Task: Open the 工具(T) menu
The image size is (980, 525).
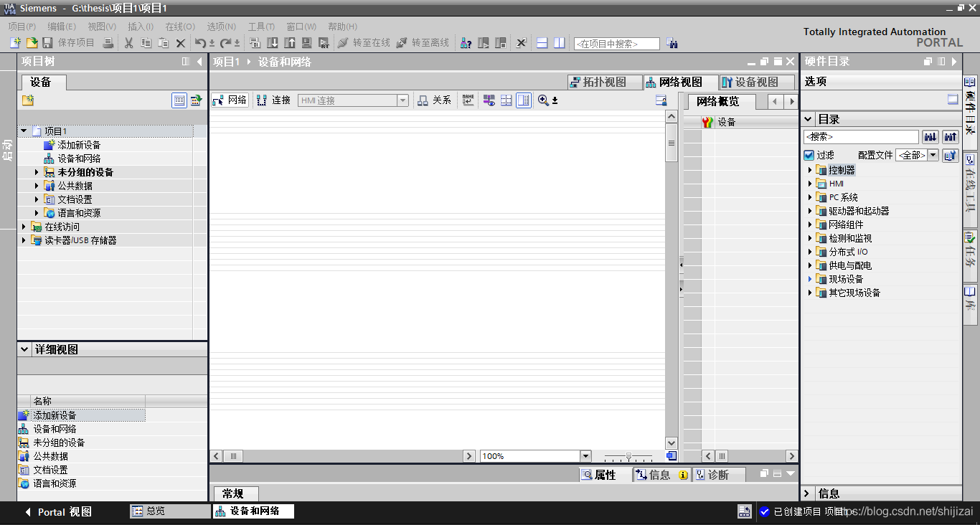Action: (x=262, y=27)
